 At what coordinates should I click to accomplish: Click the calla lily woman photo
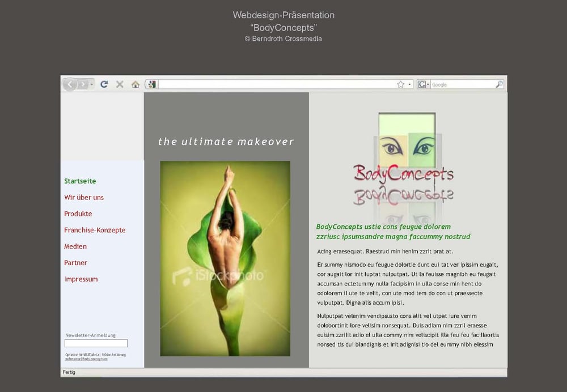(225, 259)
